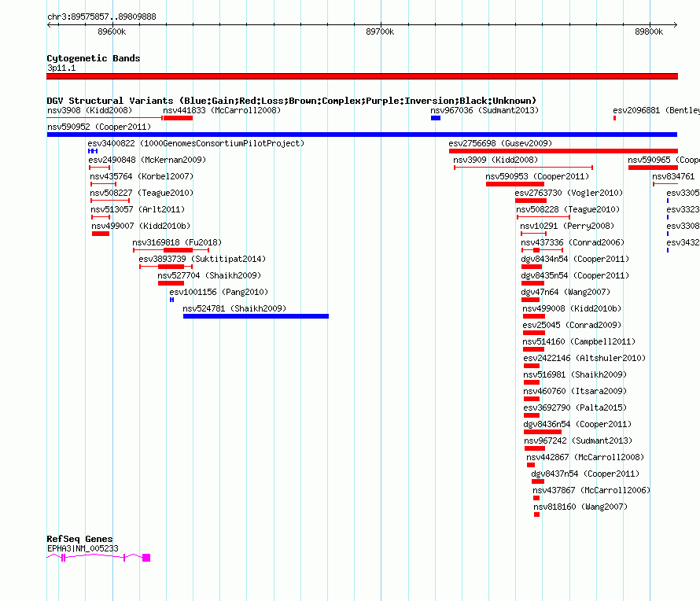Image resolution: width=700 pixels, height=601 pixels.
Task: Click the red bar under dgv8436n54
Action: (543, 432)
